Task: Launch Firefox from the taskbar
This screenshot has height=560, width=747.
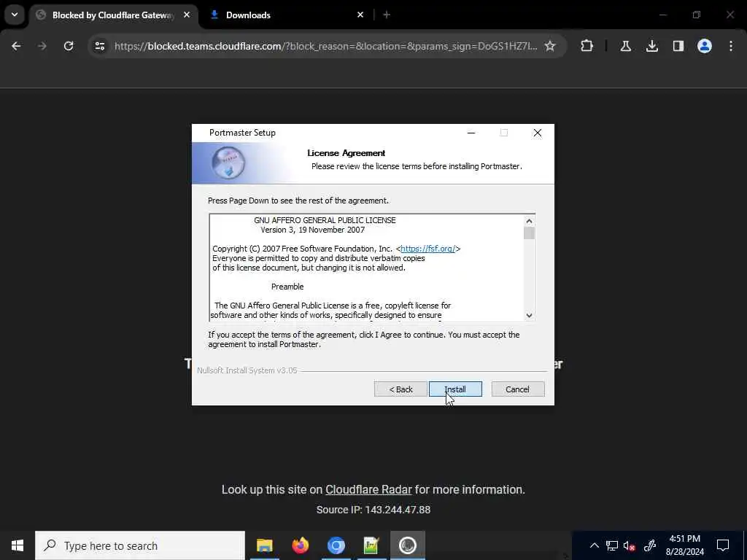Action: click(x=301, y=545)
